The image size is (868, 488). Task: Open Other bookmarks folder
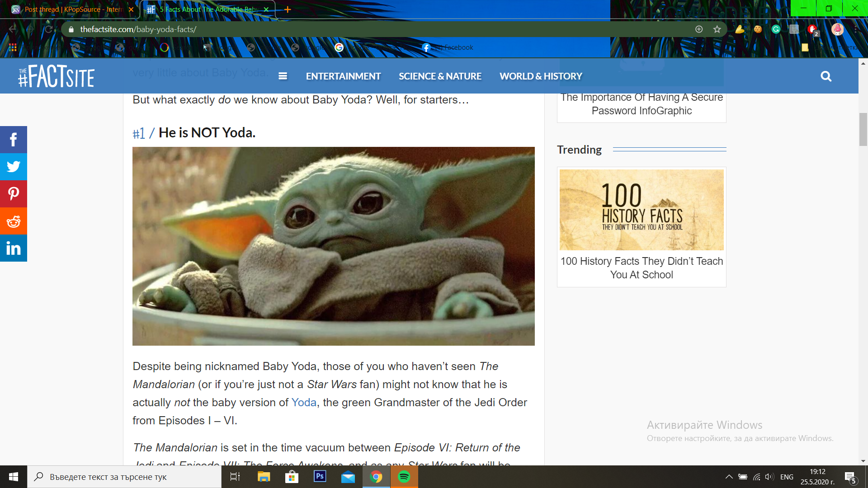pos(830,47)
